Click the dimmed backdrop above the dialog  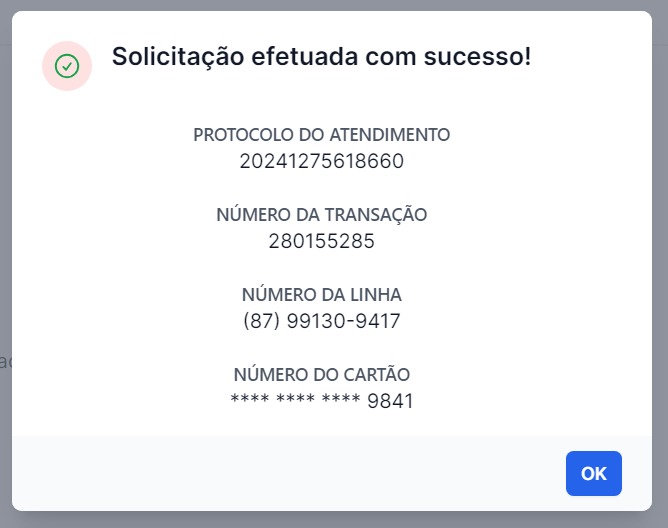[x=334, y=5]
